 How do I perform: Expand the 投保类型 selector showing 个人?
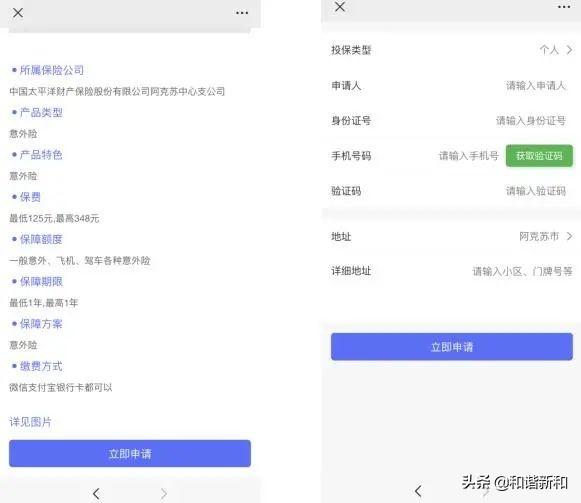(x=452, y=50)
